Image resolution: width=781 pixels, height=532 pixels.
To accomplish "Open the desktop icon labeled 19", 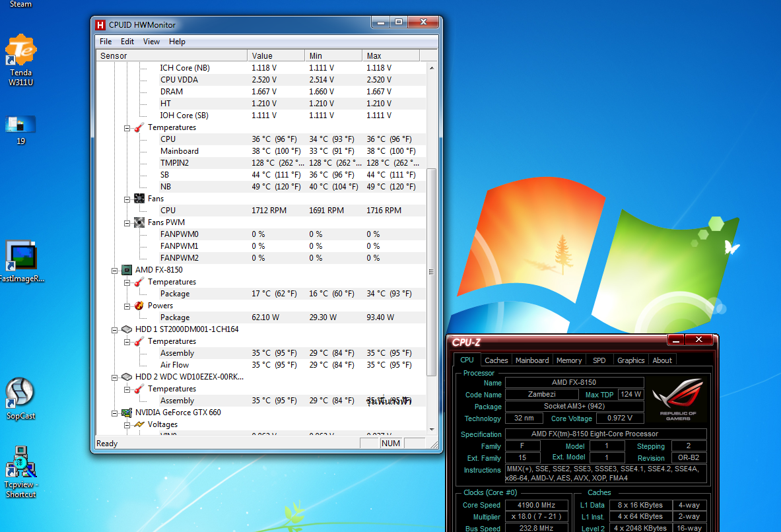I will tap(20, 130).
